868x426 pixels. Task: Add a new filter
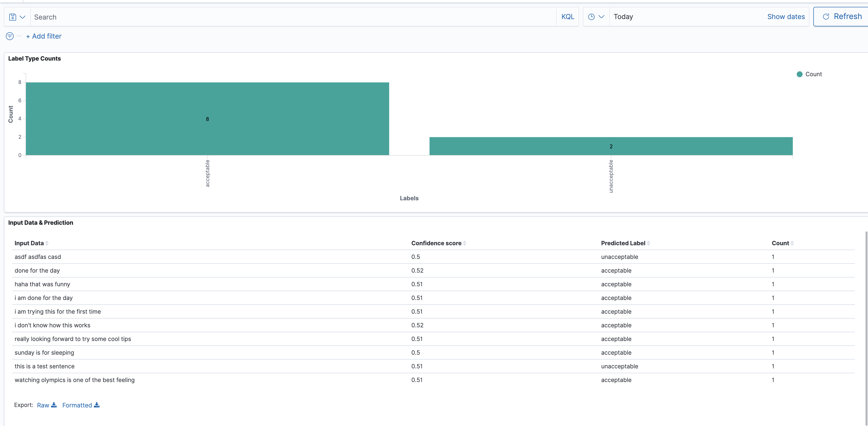(x=44, y=36)
